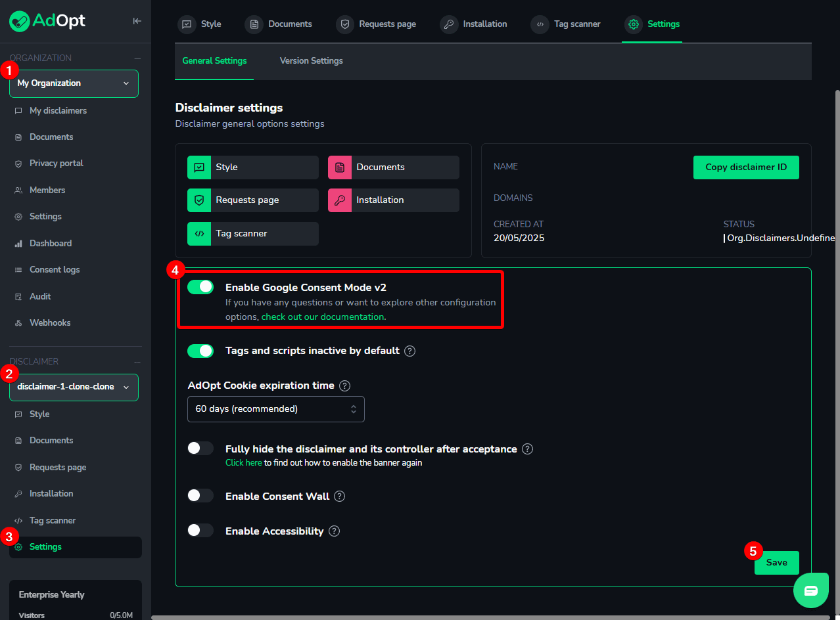Click the pink Installation card icon

click(340, 200)
